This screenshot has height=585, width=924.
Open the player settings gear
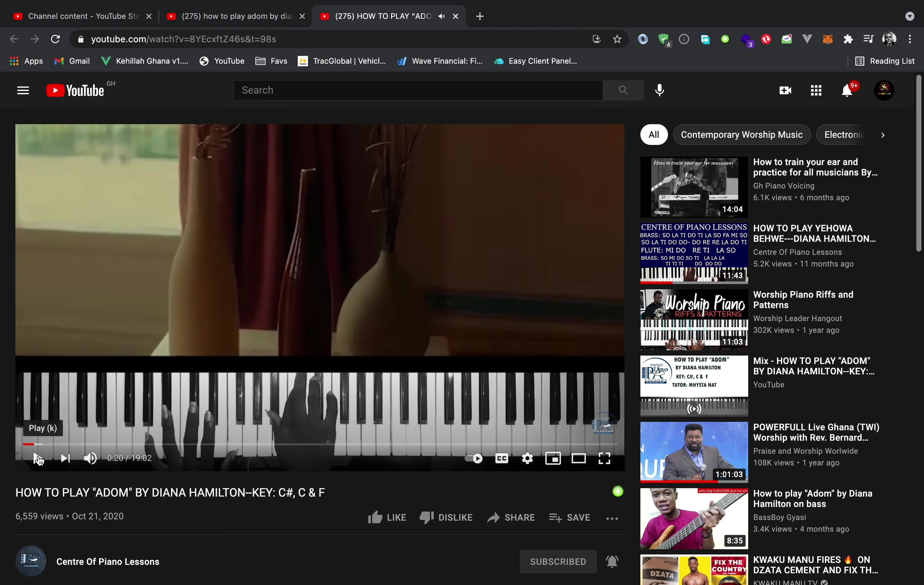coord(527,459)
